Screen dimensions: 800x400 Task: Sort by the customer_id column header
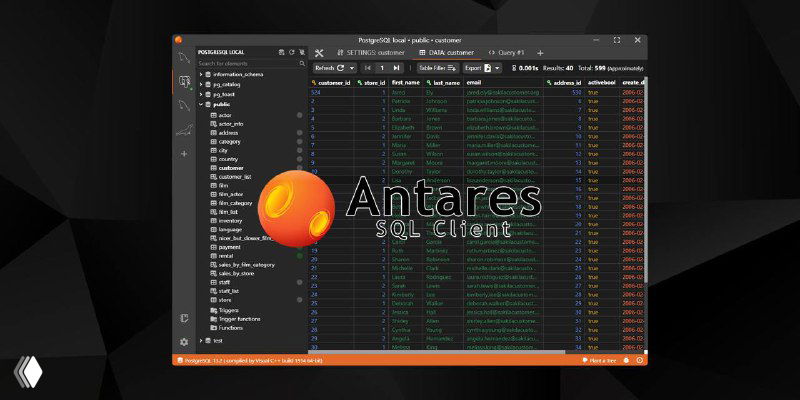click(x=331, y=83)
